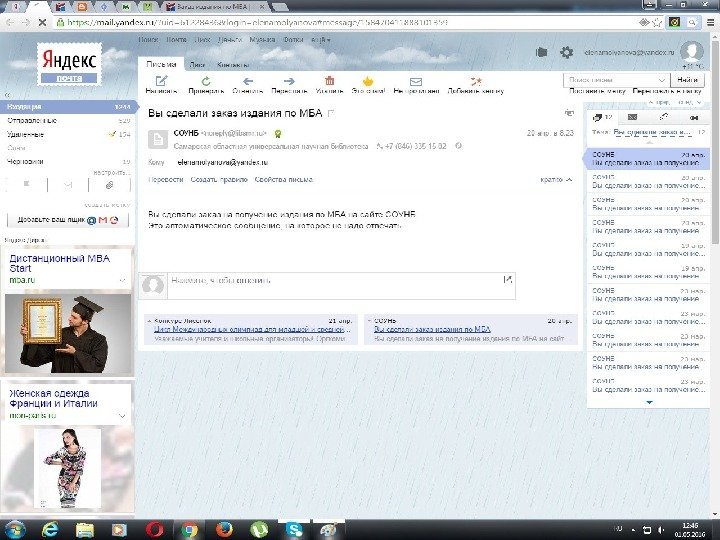Collapse the left sidebar with arrow icon
This screenshot has height=540, width=720.
click(8, 95)
